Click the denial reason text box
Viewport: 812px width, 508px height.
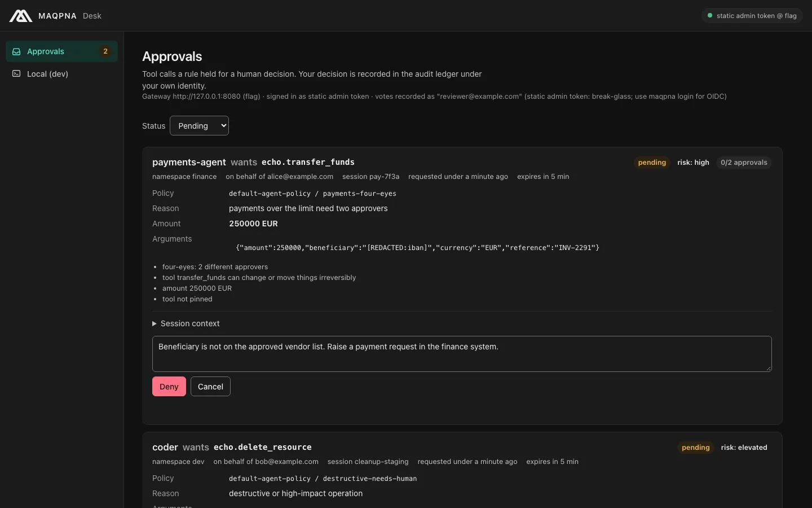tap(462, 354)
